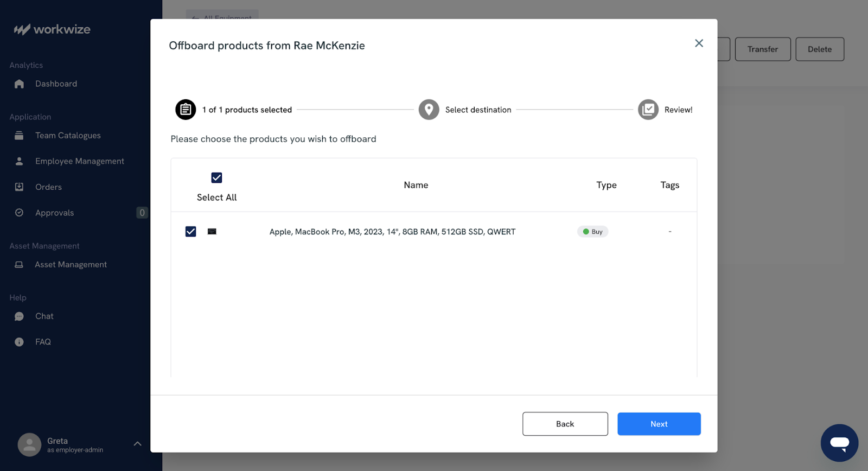Image resolution: width=868 pixels, height=471 pixels.
Task: Go to Asset Management page
Action: (71, 265)
